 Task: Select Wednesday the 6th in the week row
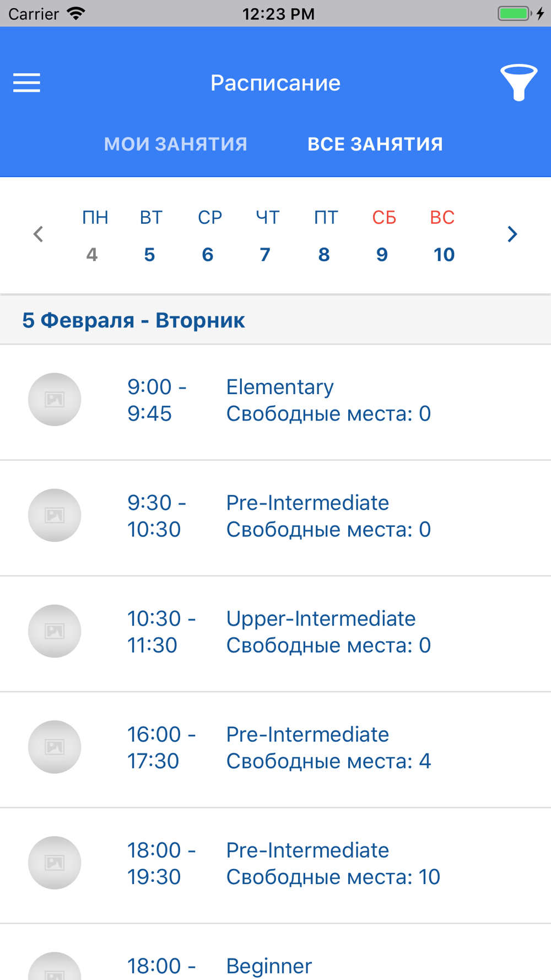pyautogui.click(x=208, y=236)
